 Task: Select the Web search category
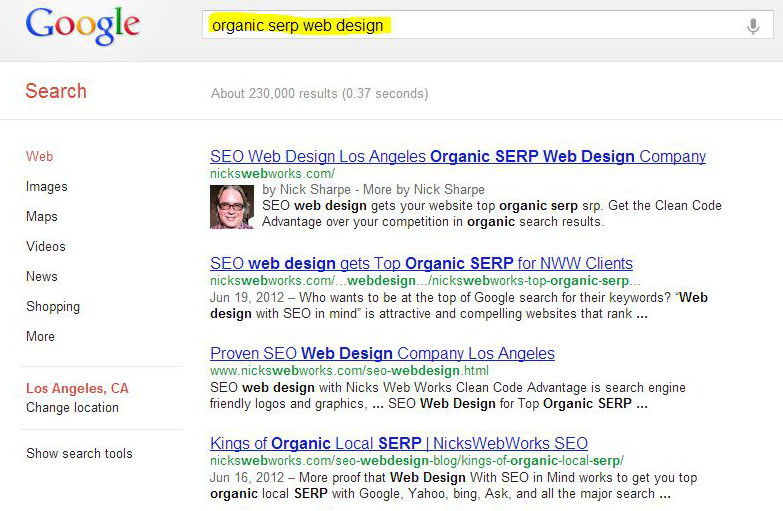click(39, 156)
